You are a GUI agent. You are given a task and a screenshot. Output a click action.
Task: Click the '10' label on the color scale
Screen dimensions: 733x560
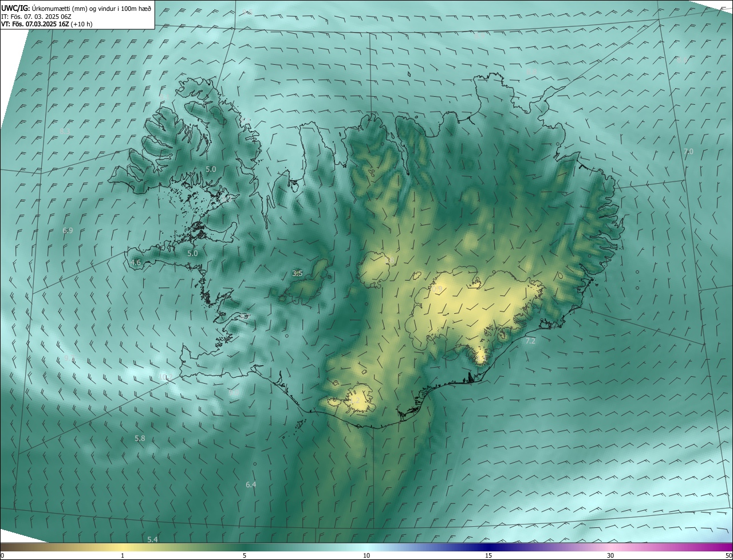point(366,555)
